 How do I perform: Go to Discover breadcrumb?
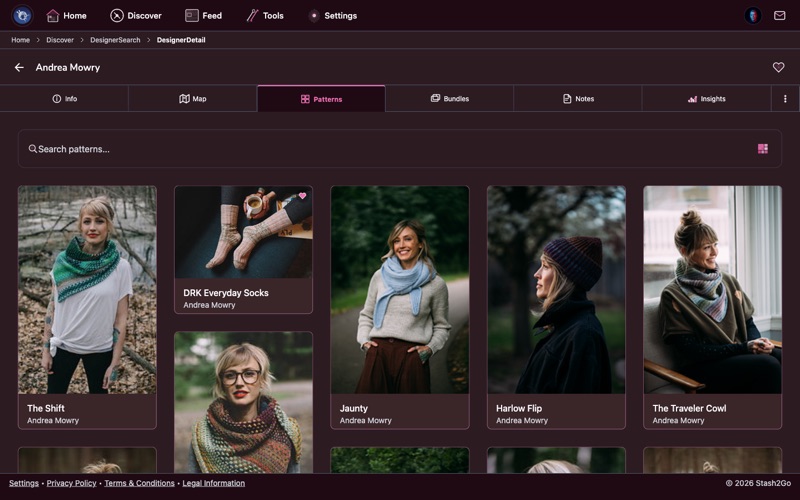[60, 40]
